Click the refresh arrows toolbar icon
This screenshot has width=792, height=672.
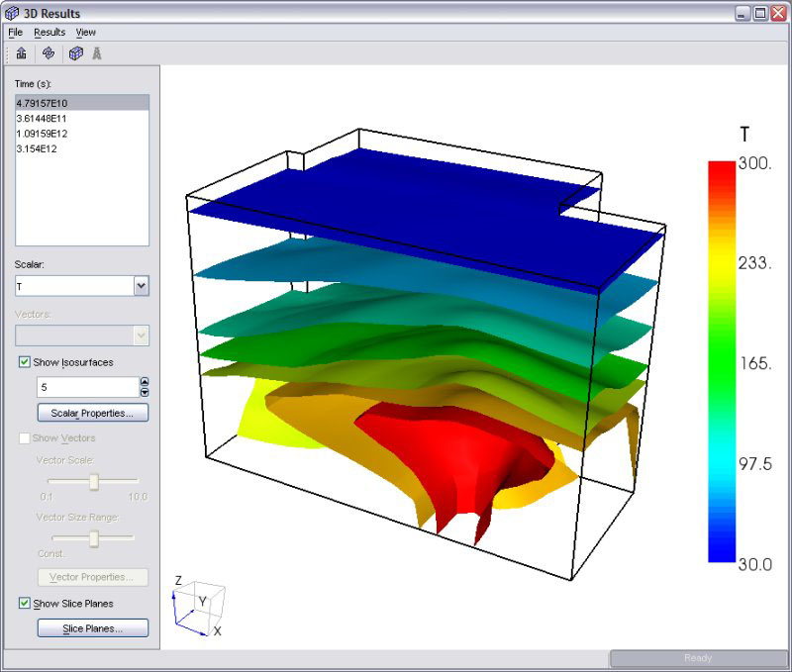49,53
